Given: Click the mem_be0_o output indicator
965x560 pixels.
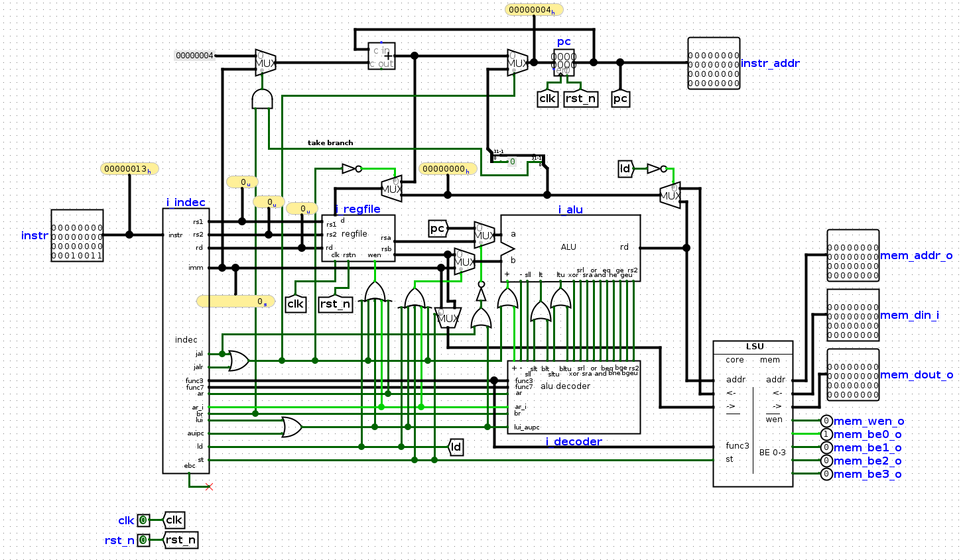Looking at the screenshot, I should (826, 434).
